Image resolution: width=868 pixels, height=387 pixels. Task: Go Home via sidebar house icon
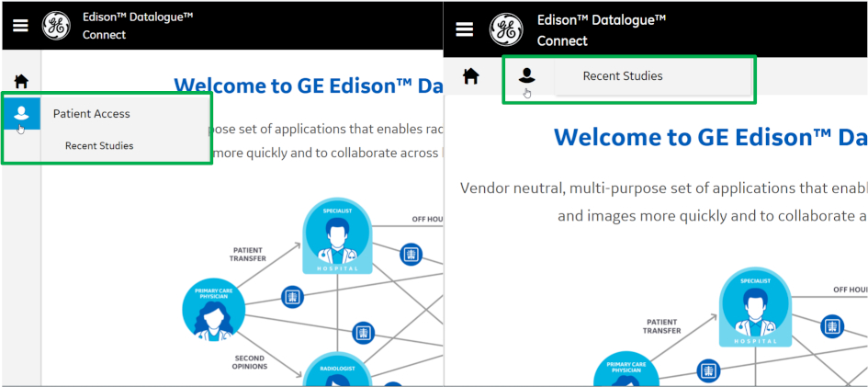coord(22,82)
